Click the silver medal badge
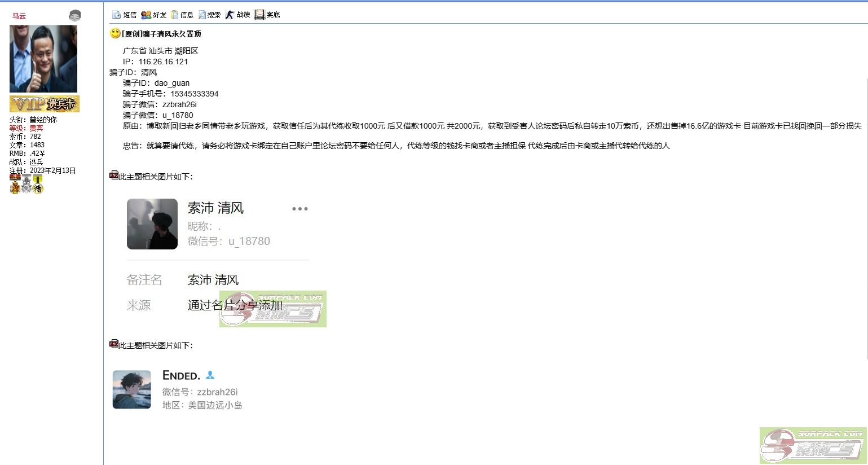 (27, 184)
